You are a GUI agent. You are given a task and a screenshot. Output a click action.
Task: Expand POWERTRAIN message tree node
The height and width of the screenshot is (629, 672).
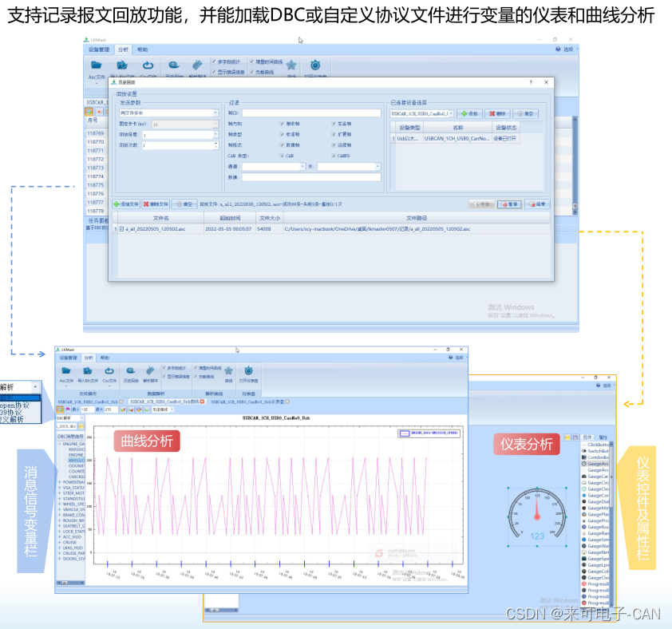[60, 482]
